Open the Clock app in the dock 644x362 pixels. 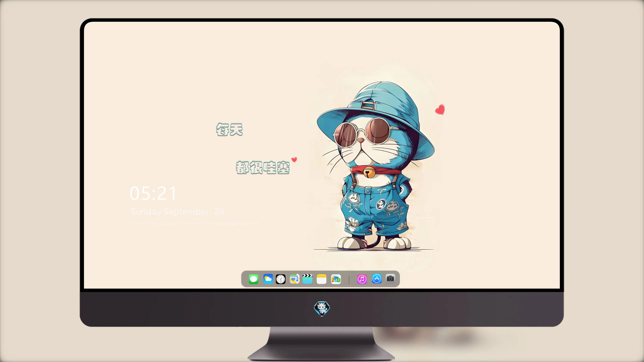[281, 279]
